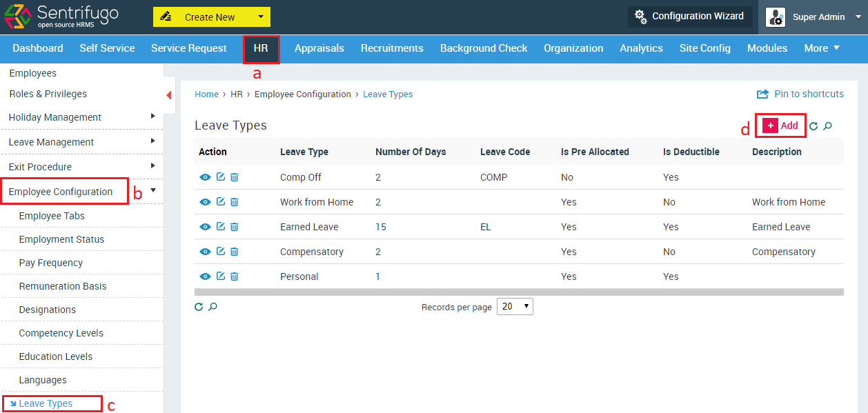Viewport: 868px width, 413px height.
Task: Click the horizontal scrollbar below the table
Action: (519, 292)
